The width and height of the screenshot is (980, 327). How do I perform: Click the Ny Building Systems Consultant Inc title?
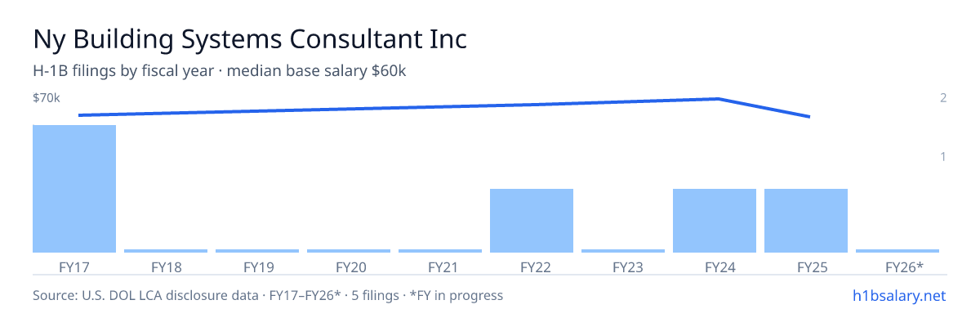click(x=251, y=39)
